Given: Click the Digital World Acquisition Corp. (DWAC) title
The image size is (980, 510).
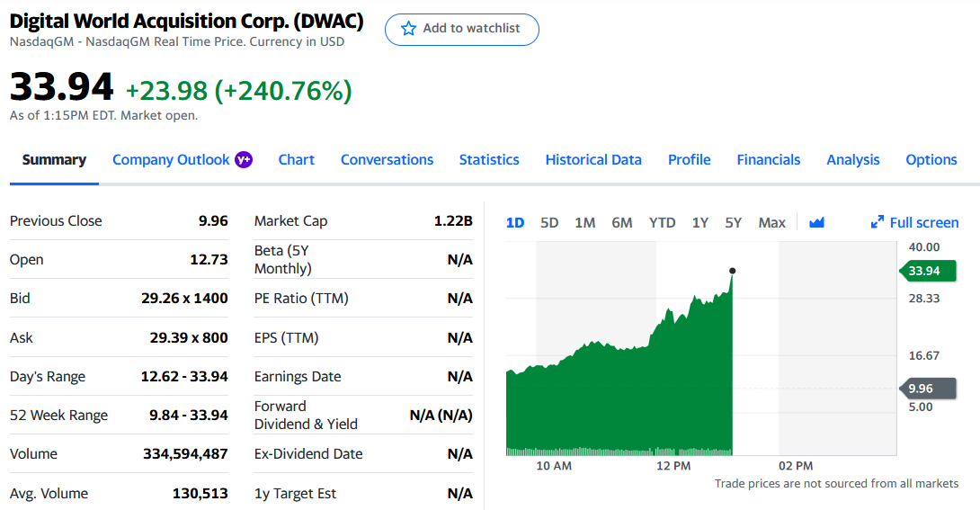Looking at the screenshot, I should [x=186, y=21].
